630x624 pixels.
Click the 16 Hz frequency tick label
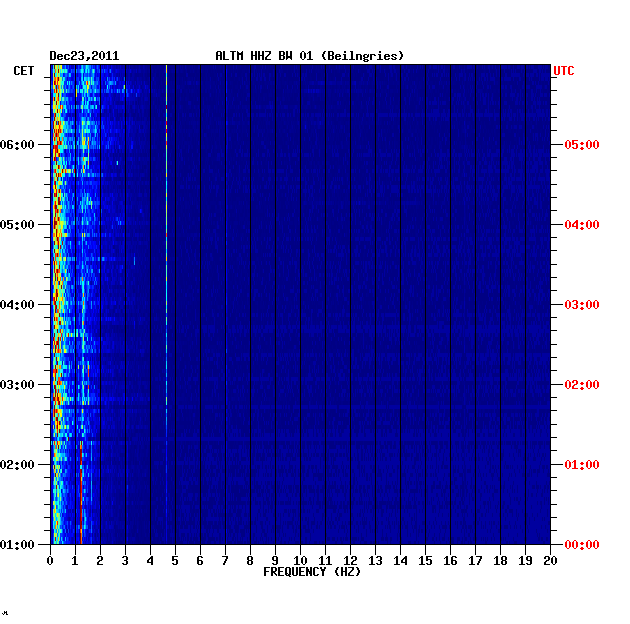pyautogui.click(x=450, y=561)
